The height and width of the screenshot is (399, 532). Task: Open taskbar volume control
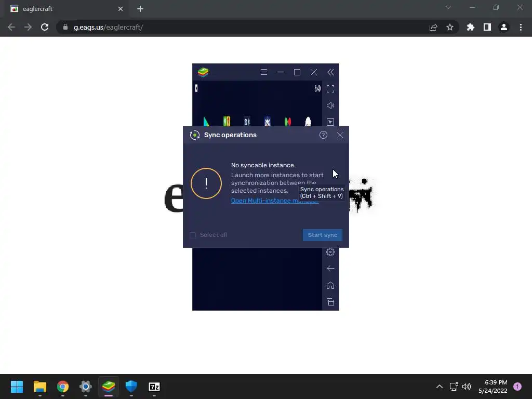pos(467,387)
